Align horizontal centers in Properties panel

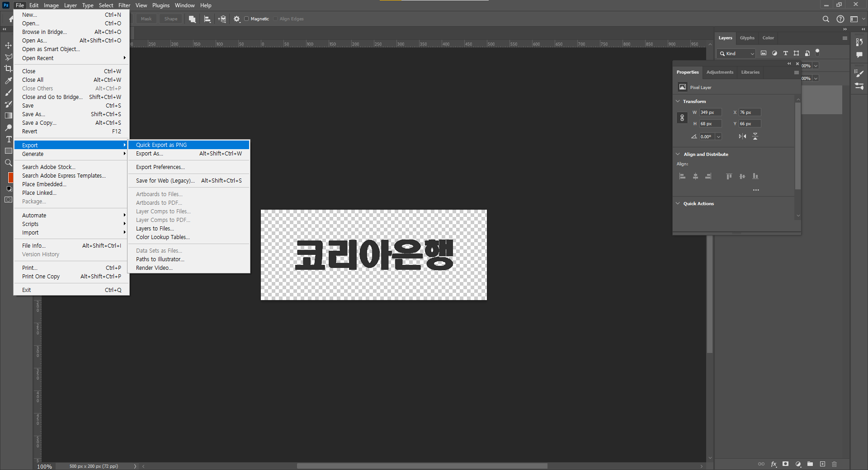(695, 176)
